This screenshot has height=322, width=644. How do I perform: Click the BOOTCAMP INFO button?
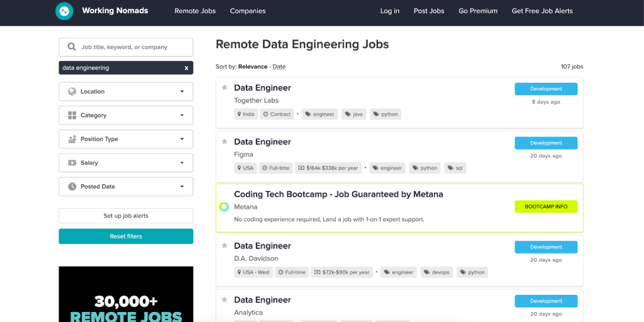(546, 206)
